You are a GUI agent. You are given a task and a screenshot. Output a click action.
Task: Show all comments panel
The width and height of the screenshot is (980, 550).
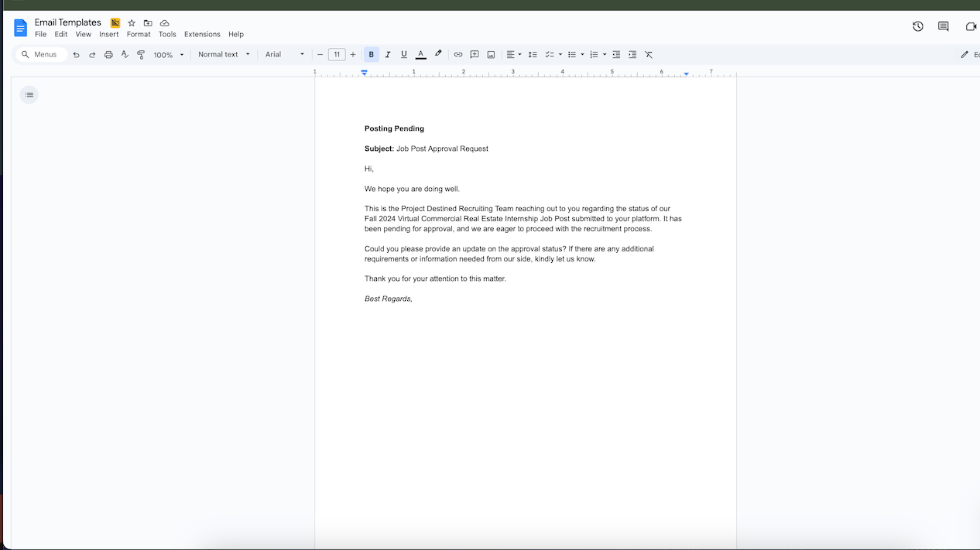click(x=944, y=26)
